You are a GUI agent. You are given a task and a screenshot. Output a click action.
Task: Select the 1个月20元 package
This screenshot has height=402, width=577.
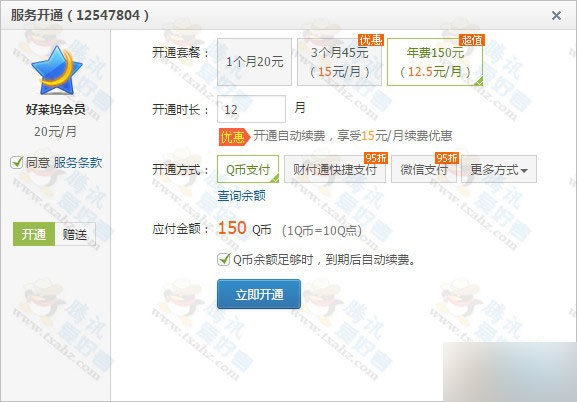254,62
